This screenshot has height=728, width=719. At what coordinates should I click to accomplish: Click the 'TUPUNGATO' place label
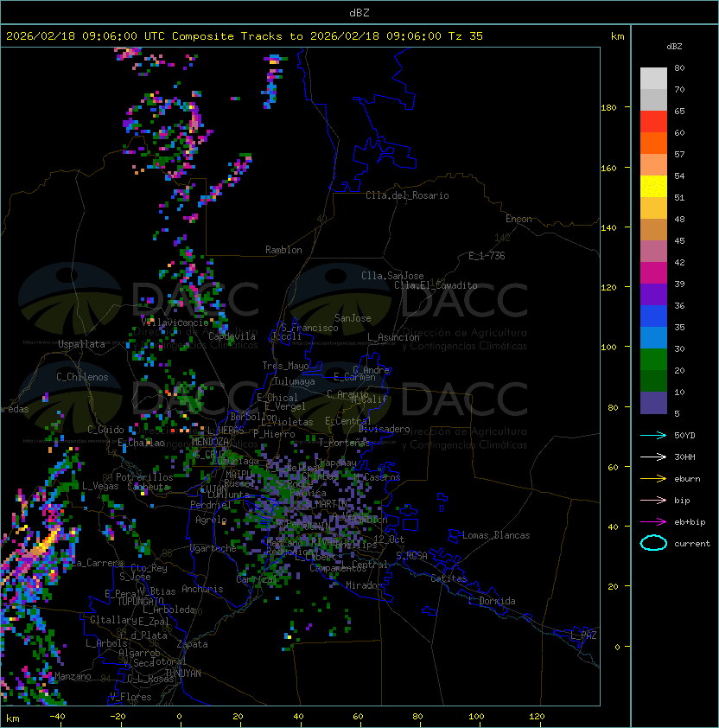coord(140,602)
